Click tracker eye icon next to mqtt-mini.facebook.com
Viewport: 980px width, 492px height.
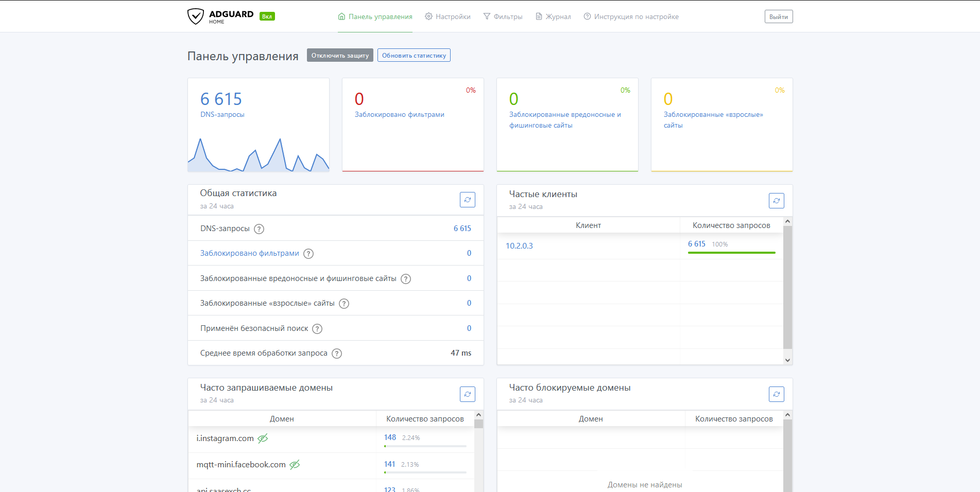295,465
